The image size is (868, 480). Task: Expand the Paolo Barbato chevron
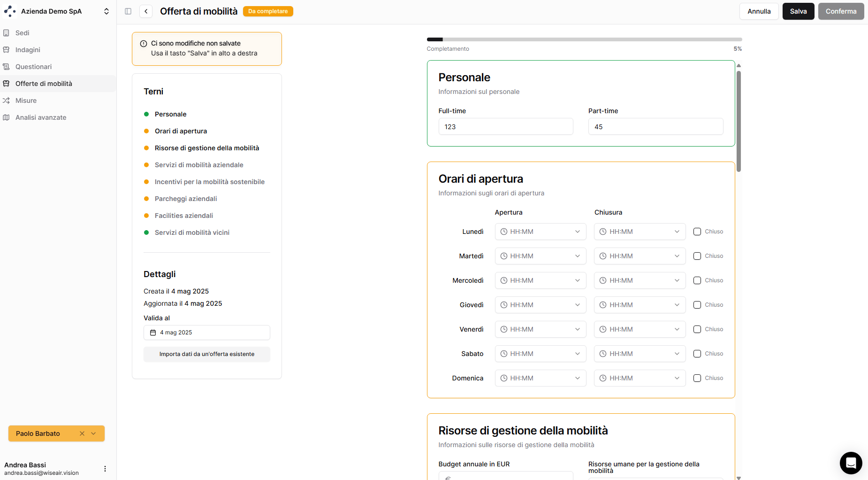click(x=93, y=434)
